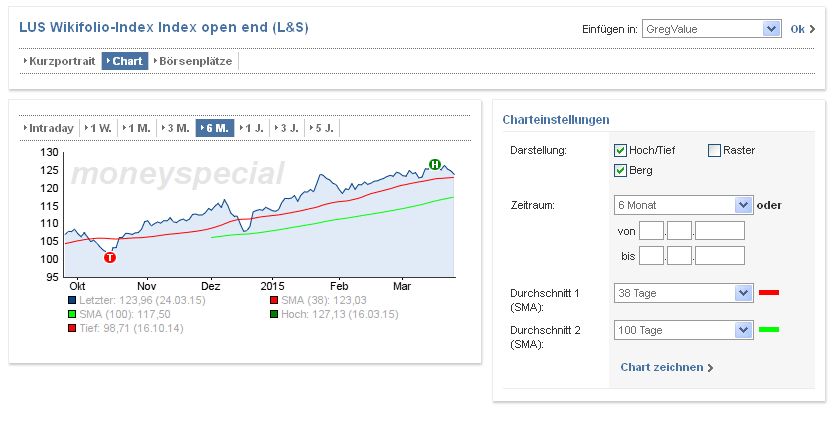This screenshot has height=424, width=836.
Task: Uncheck the Berg checkbox
Action: click(x=620, y=171)
